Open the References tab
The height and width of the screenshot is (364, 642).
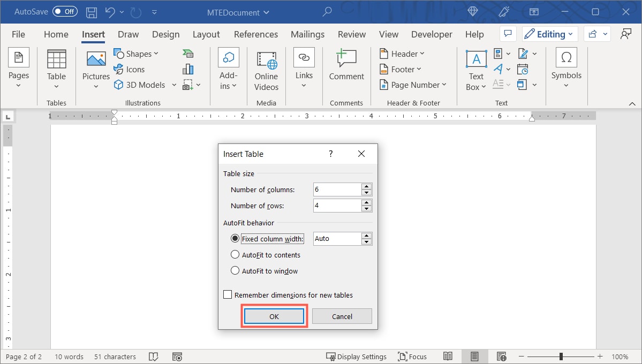[x=256, y=34]
